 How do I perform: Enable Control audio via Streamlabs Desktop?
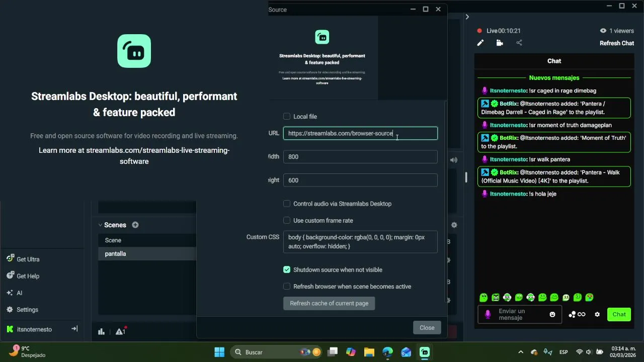[287, 204]
